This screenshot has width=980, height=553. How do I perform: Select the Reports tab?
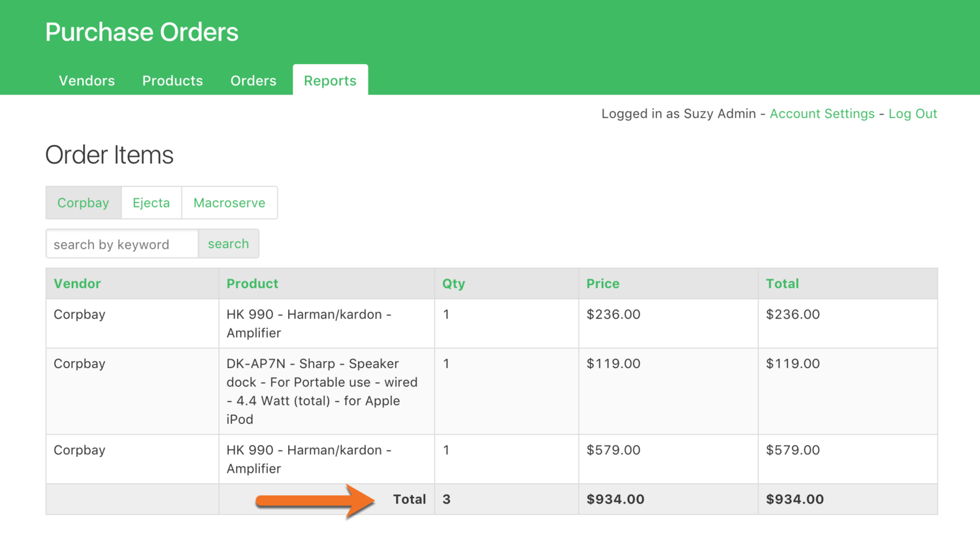pos(330,80)
